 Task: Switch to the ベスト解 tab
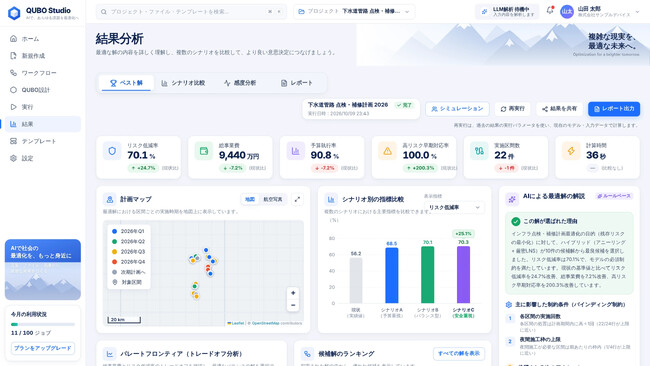[x=126, y=83]
